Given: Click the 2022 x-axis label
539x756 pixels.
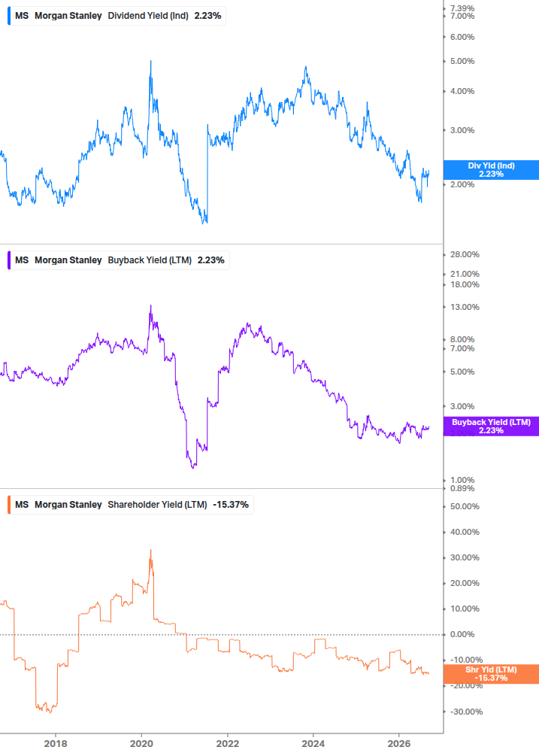Looking at the screenshot, I should (x=227, y=744).
